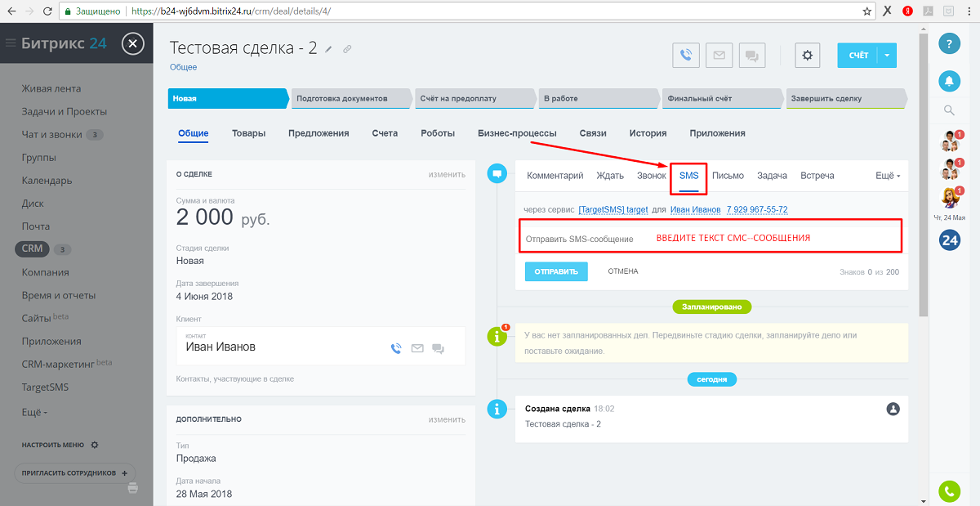The height and width of the screenshot is (506, 980).
Task: Click the blue info icon by Создана сделка
Action: 497,409
